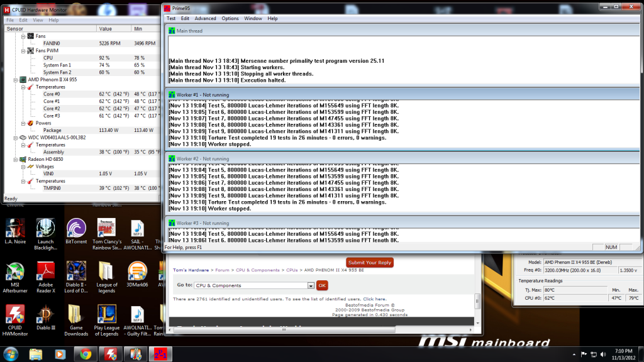The width and height of the screenshot is (644, 362).
Task: Click the OK button beside Go to
Action: pos(322,286)
